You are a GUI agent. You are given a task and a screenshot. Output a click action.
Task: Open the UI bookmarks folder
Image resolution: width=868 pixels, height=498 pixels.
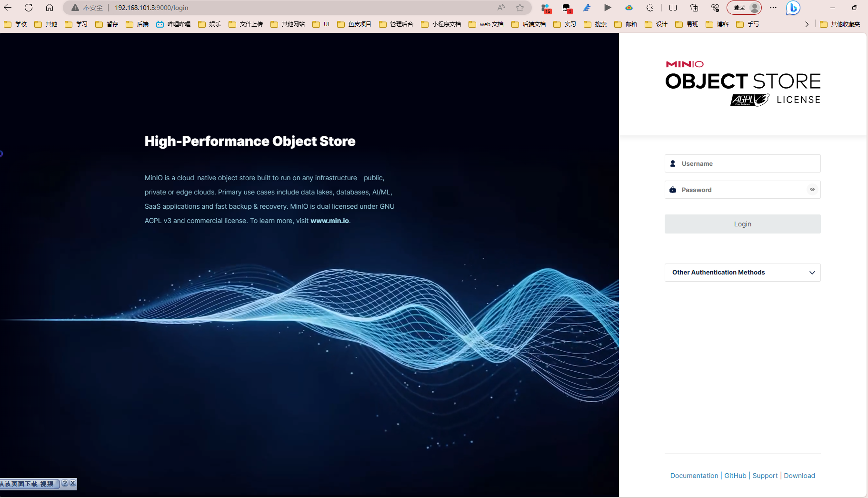[321, 24]
